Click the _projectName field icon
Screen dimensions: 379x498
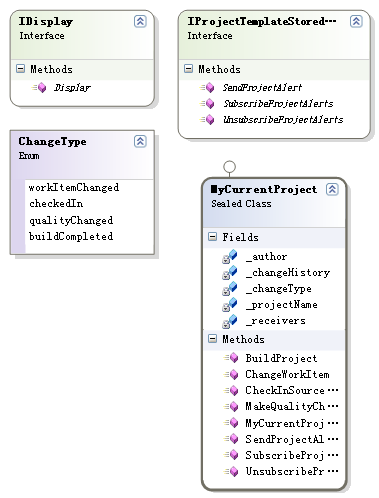[x=230, y=305]
